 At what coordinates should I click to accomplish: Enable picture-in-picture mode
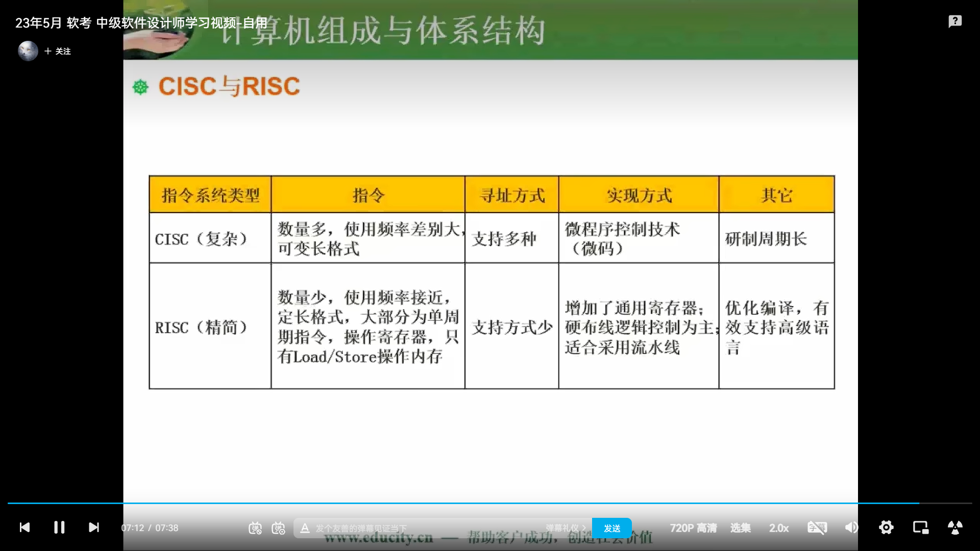[921, 528]
